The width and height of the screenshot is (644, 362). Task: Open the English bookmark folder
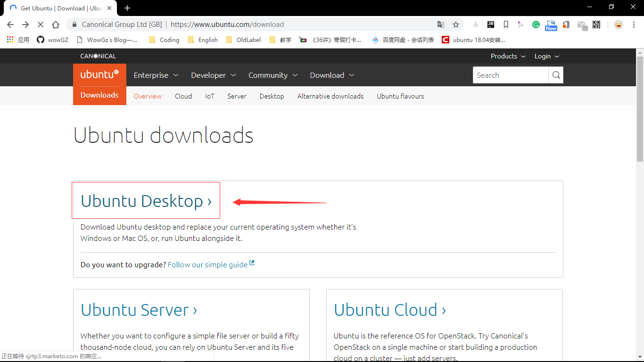tap(203, 40)
